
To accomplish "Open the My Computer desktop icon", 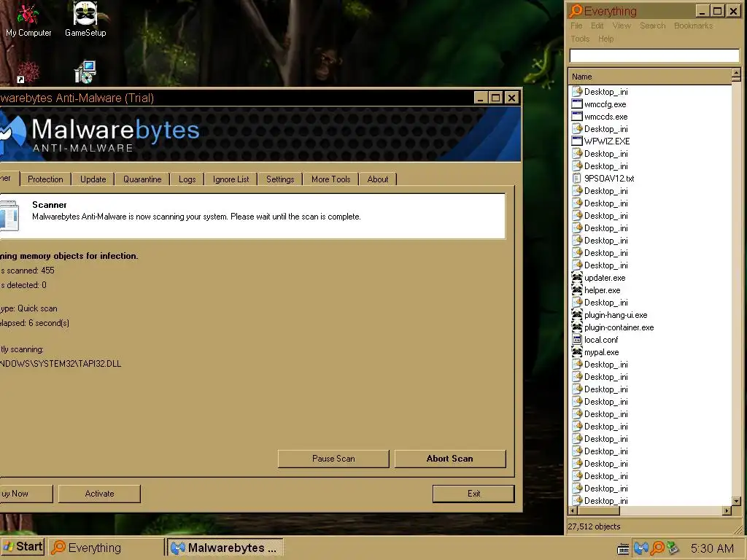I will click(x=28, y=20).
